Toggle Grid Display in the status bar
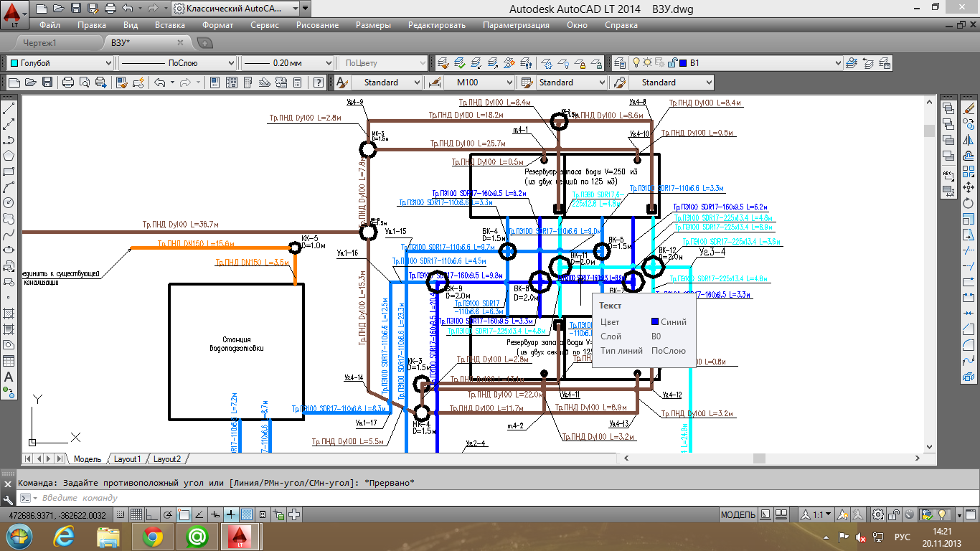Screen dimensions: 980x551 click(136, 514)
